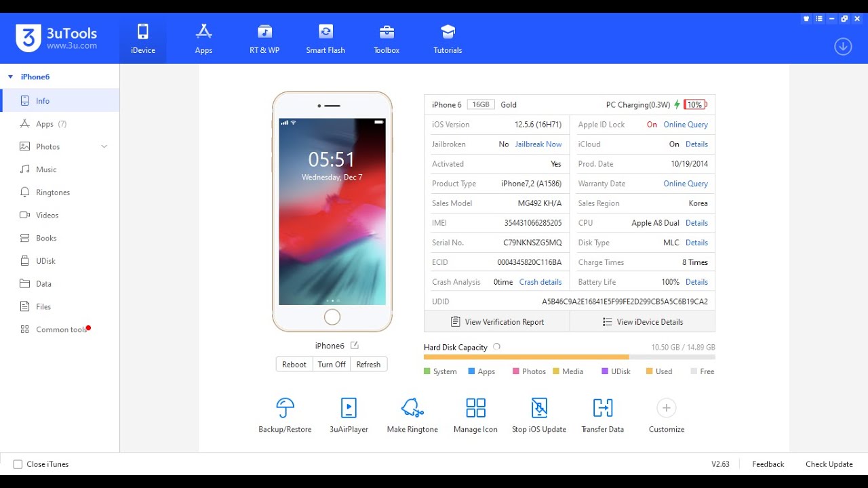Click the menu list icon in title bar
This screenshot has width=868, height=488.
point(819,19)
